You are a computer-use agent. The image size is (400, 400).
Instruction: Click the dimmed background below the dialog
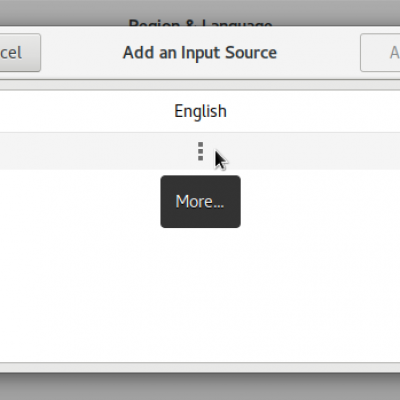[x=200, y=387]
